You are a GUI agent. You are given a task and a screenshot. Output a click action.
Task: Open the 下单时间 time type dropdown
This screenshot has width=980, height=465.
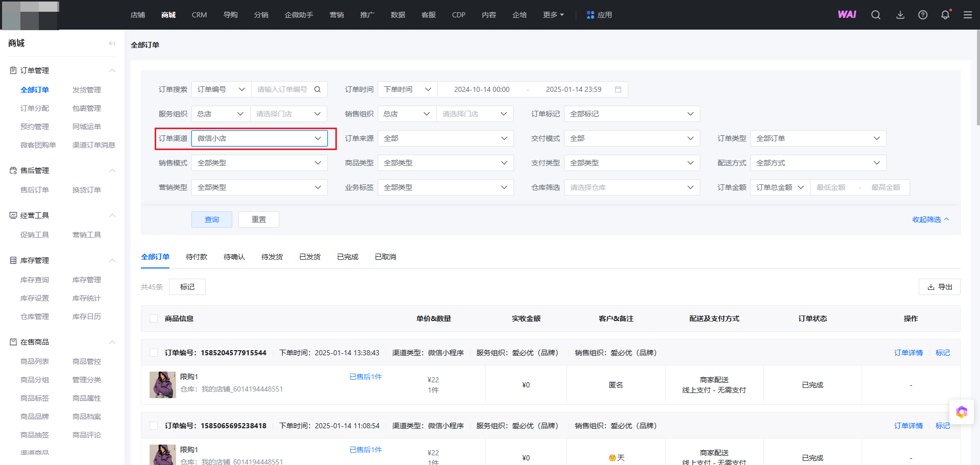pyautogui.click(x=408, y=89)
